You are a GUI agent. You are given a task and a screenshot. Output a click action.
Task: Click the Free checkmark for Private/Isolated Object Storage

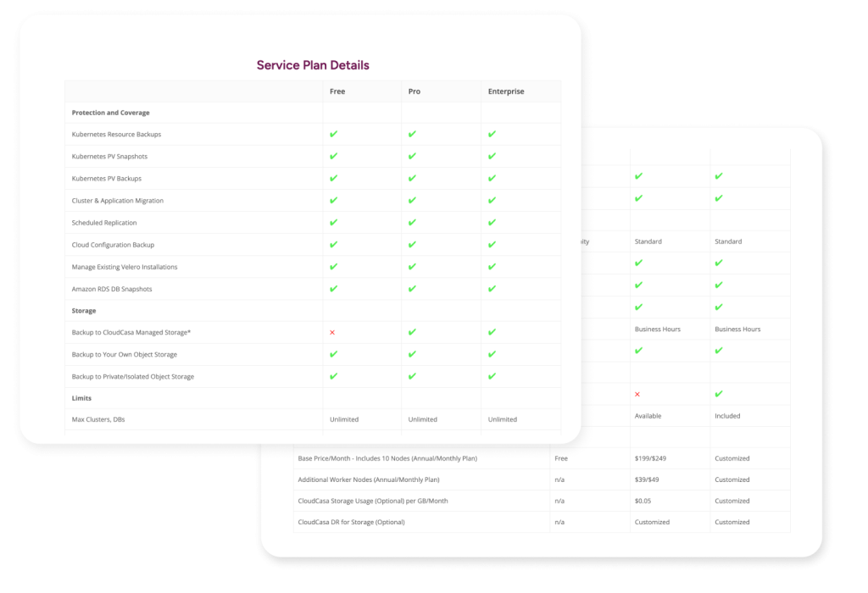(333, 376)
